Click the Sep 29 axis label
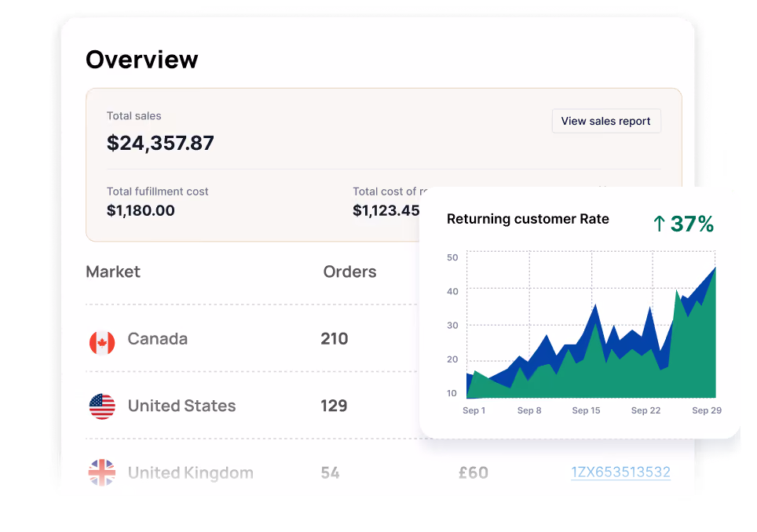The width and height of the screenshot is (757, 532). 706,410
